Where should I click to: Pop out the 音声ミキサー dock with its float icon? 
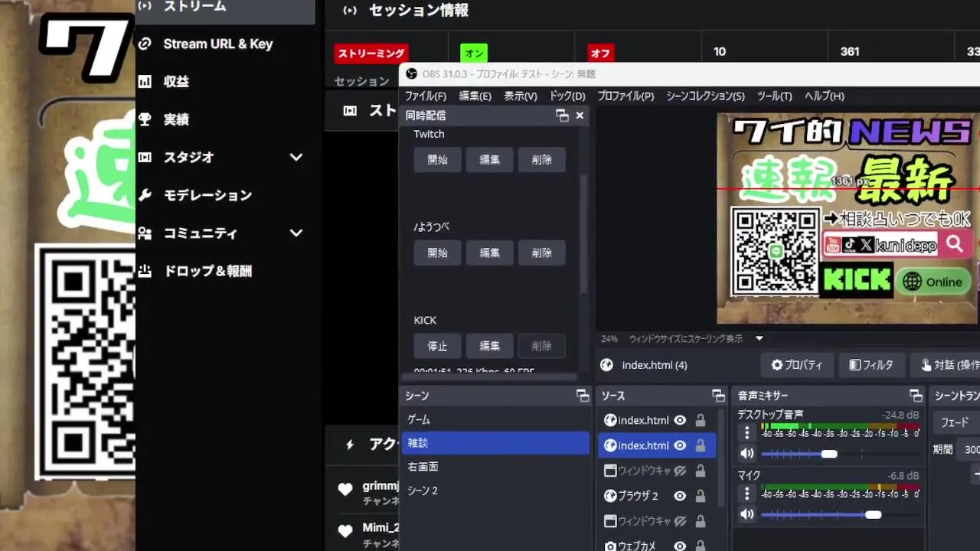pos(916,396)
